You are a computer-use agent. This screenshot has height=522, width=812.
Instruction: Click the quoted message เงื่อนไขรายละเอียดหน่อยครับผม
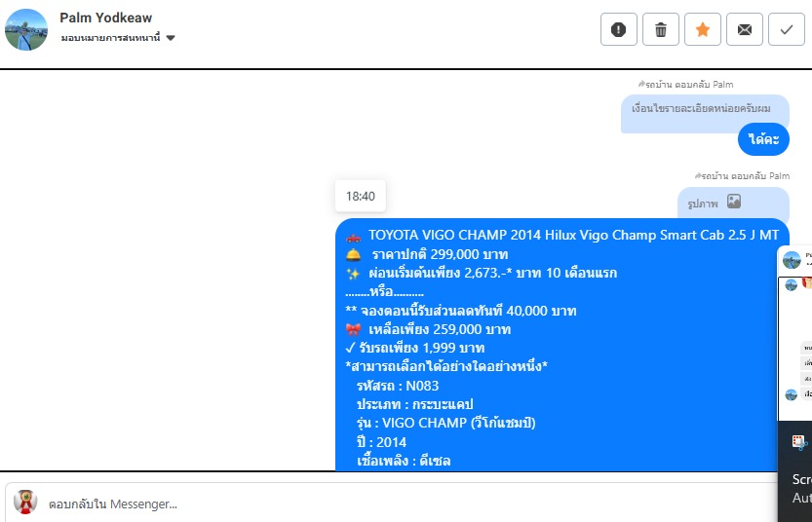[x=701, y=109]
